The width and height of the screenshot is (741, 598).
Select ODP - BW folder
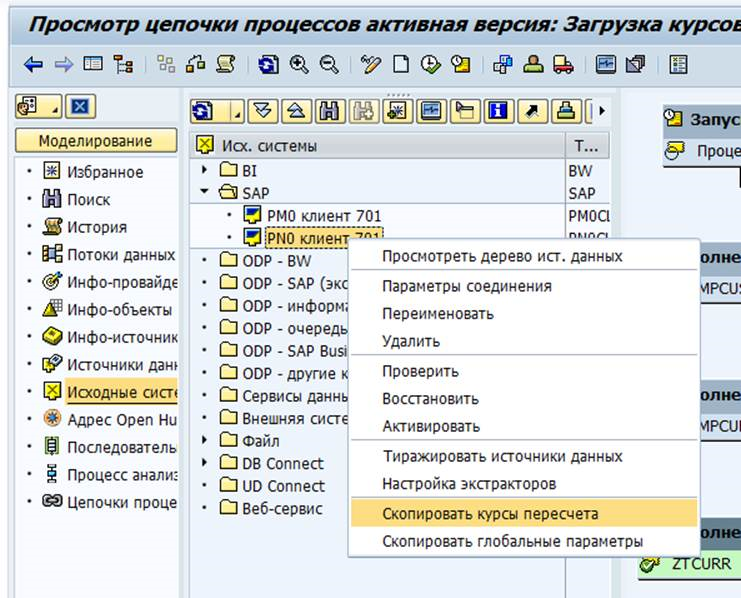(276, 261)
